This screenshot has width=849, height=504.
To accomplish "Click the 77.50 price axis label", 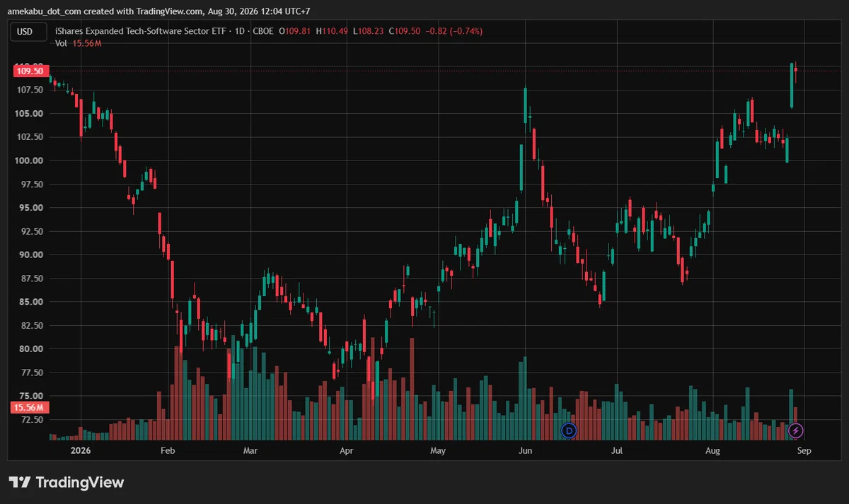I will point(31,373).
